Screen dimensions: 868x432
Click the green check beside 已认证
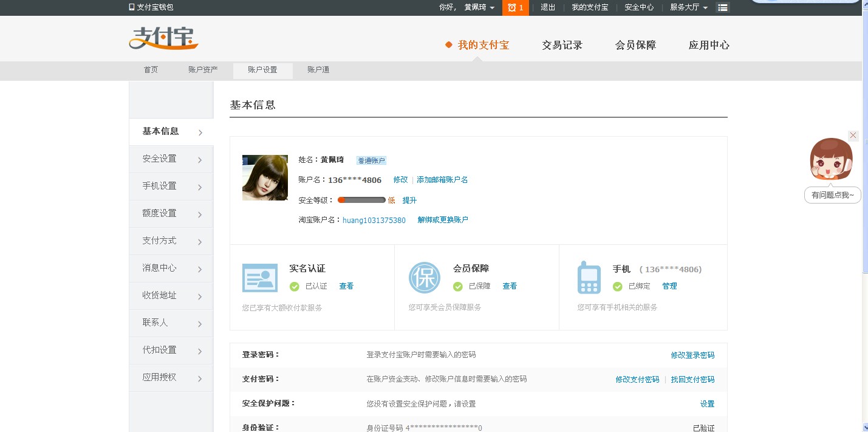click(x=295, y=286)
